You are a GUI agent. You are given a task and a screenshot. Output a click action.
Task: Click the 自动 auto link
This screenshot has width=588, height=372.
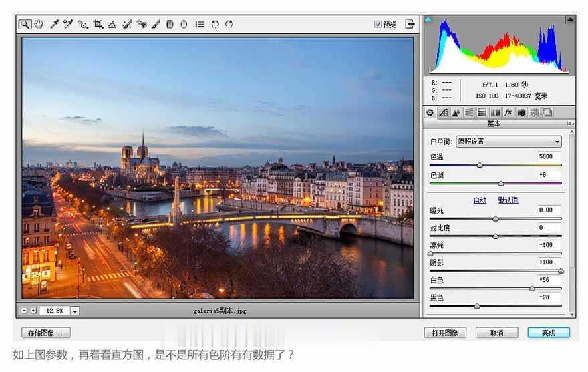click(x=480, y=200)
